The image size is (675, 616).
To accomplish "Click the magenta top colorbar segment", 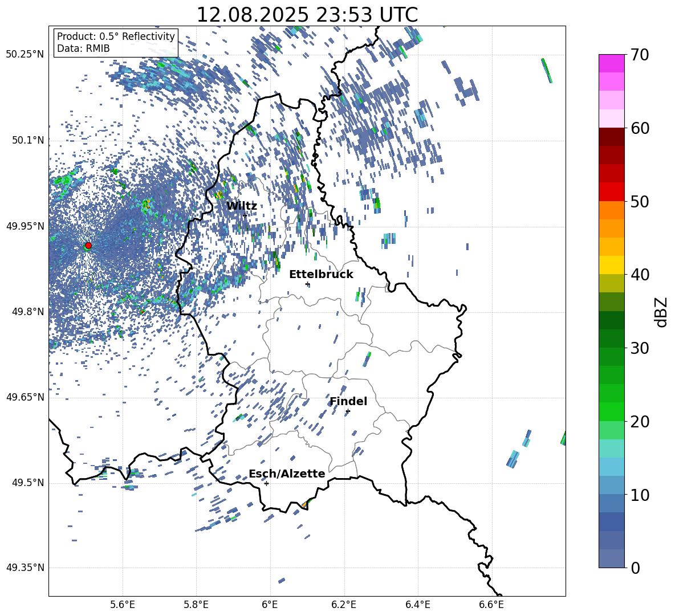I will click(x=611, y=63).
